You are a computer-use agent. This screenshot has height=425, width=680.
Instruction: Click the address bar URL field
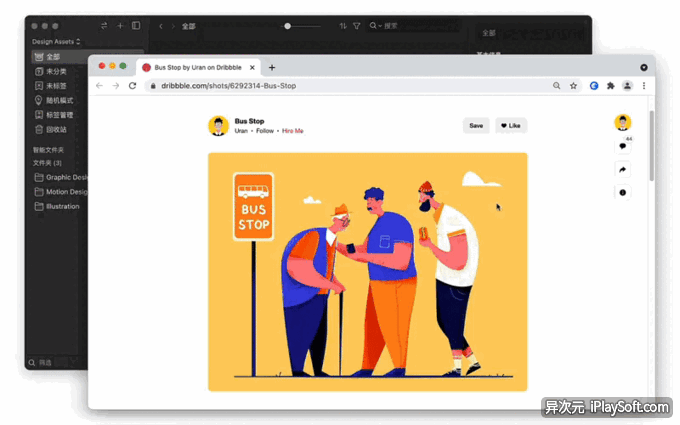tap(347, 86)
